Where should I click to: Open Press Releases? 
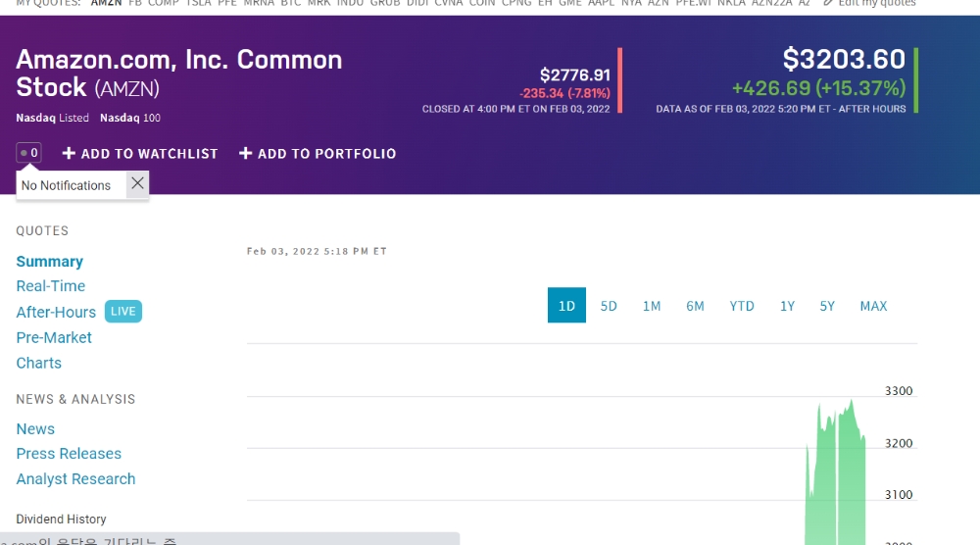[x=69, y=454]
